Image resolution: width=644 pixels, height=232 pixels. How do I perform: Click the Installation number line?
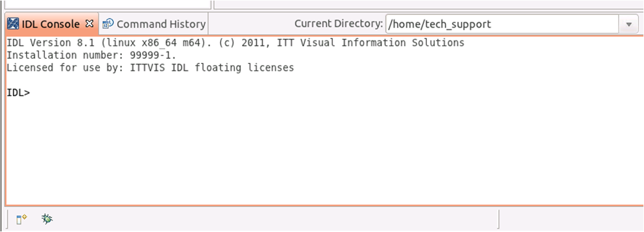(91, 55)
